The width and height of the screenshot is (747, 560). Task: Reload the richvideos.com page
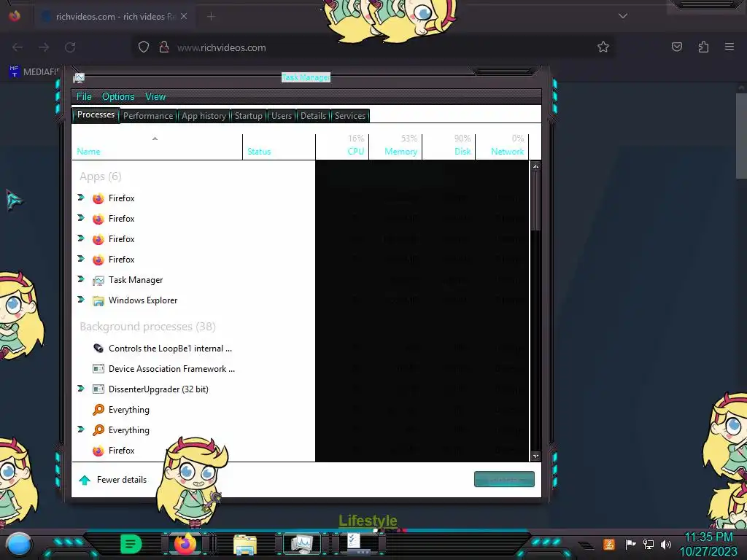pos(70,47)
